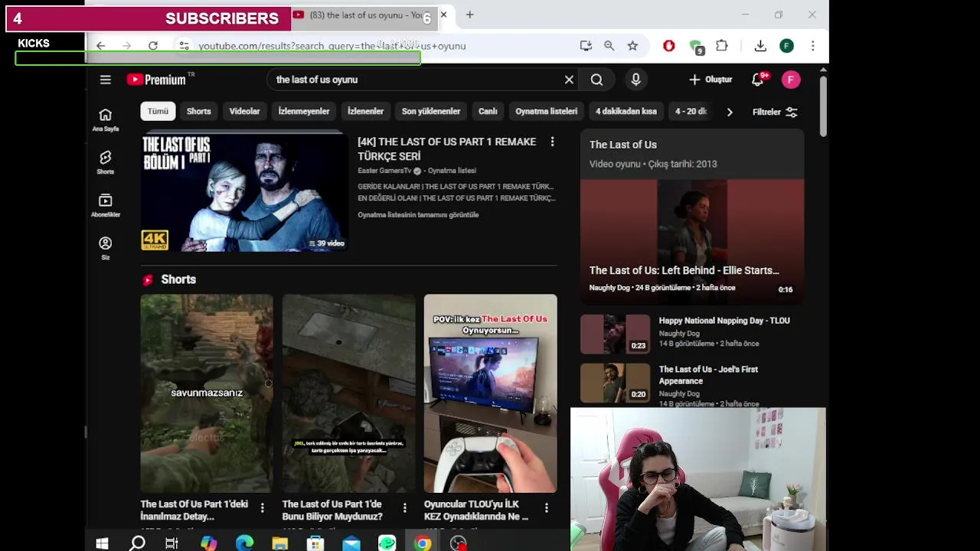This screenshot has height=551, width=980.
Task: Open the Chrome three-dot menu
Action: click(813, 46)
